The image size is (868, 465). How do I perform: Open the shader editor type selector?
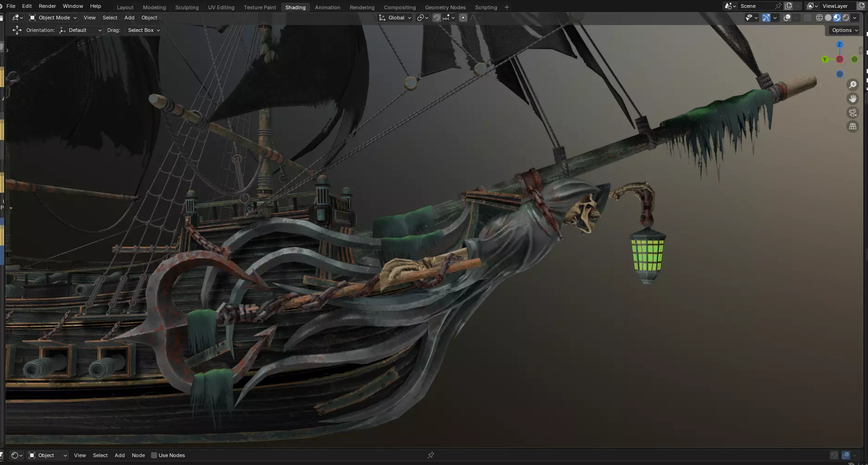pyautogui.click(x=17, y=455)
